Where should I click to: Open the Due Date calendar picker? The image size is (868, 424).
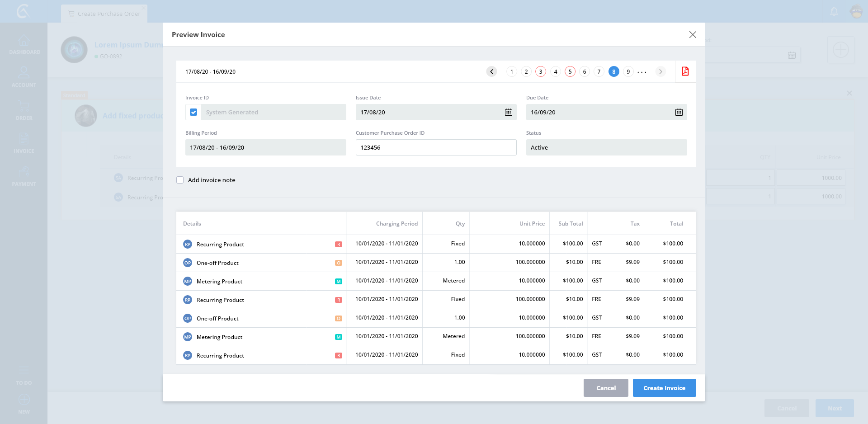click(679, 112)
